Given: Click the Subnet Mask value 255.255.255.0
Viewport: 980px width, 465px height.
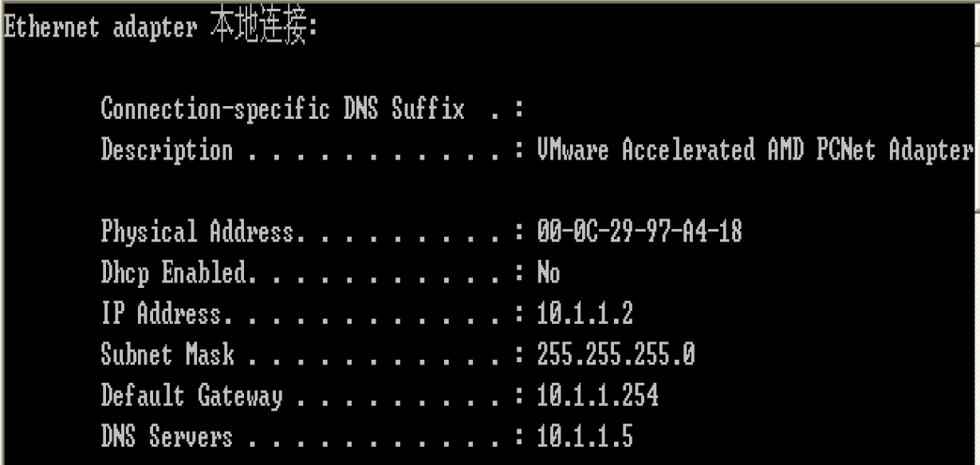Looking at the screenshot, I should tap(616, 354).
